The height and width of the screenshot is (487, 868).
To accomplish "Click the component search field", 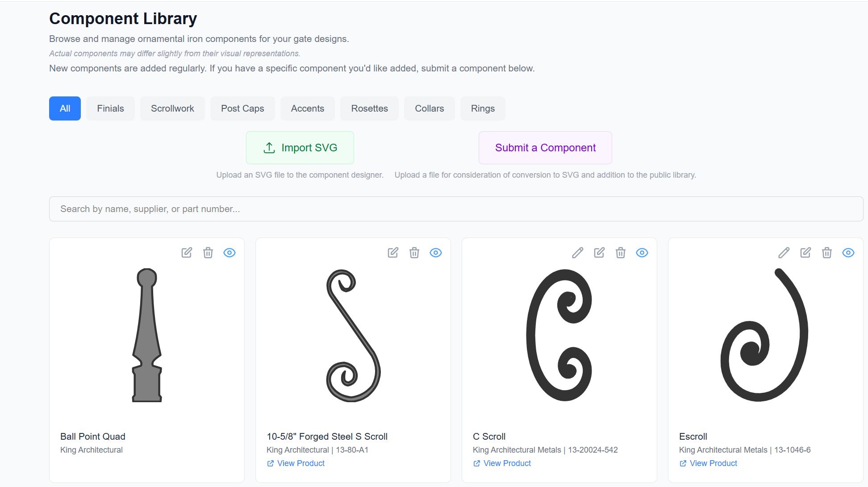I will click(x=456, y=209).
